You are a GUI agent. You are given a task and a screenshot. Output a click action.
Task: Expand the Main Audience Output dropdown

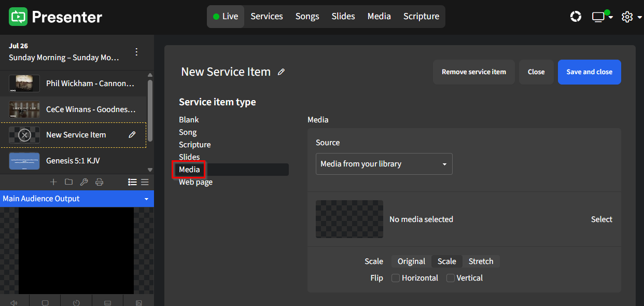(77, 199)
